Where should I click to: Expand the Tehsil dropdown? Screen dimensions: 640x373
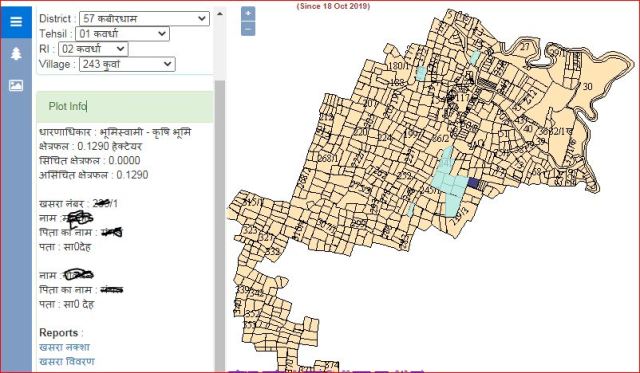pos(122,34)
